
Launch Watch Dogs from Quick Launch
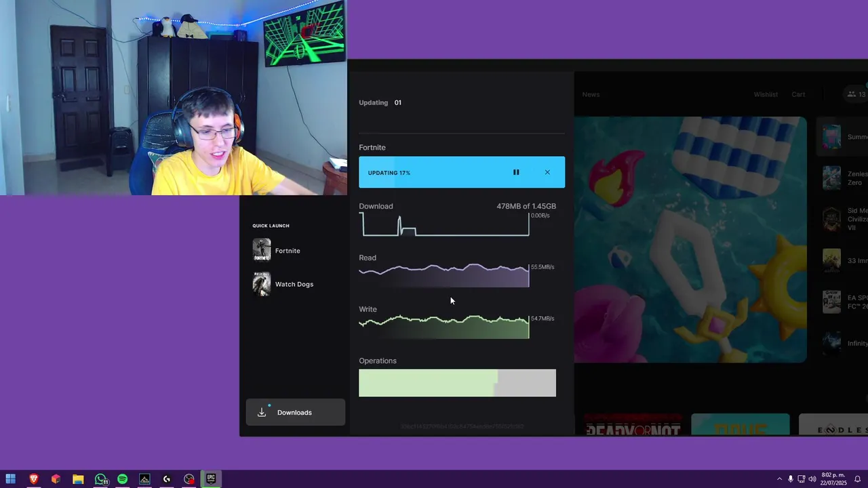coord(295,284)
